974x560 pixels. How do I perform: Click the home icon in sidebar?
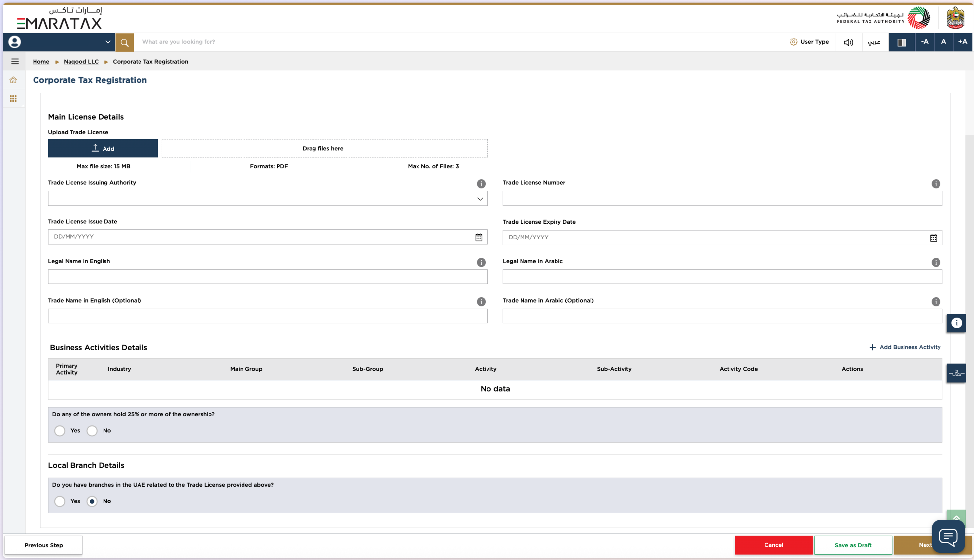click(13, 80)
